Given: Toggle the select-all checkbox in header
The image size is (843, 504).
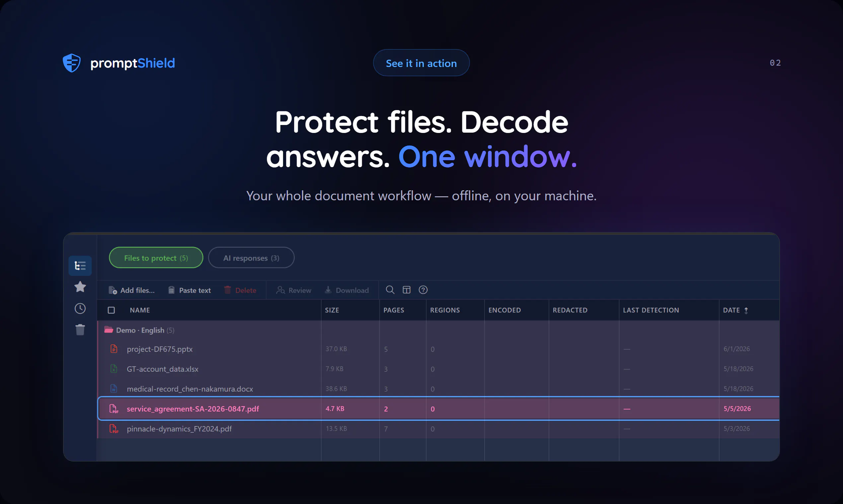Looking at the screenshot, I should point(111,310).
